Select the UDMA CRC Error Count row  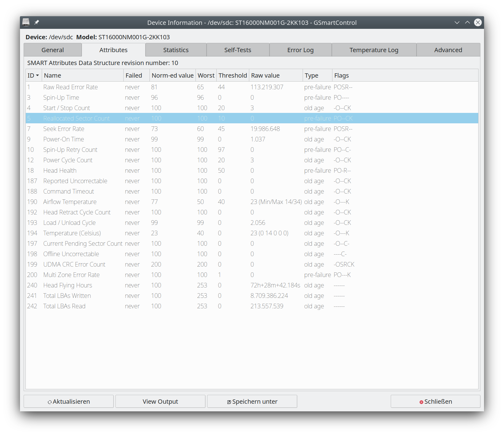(252, 264)
